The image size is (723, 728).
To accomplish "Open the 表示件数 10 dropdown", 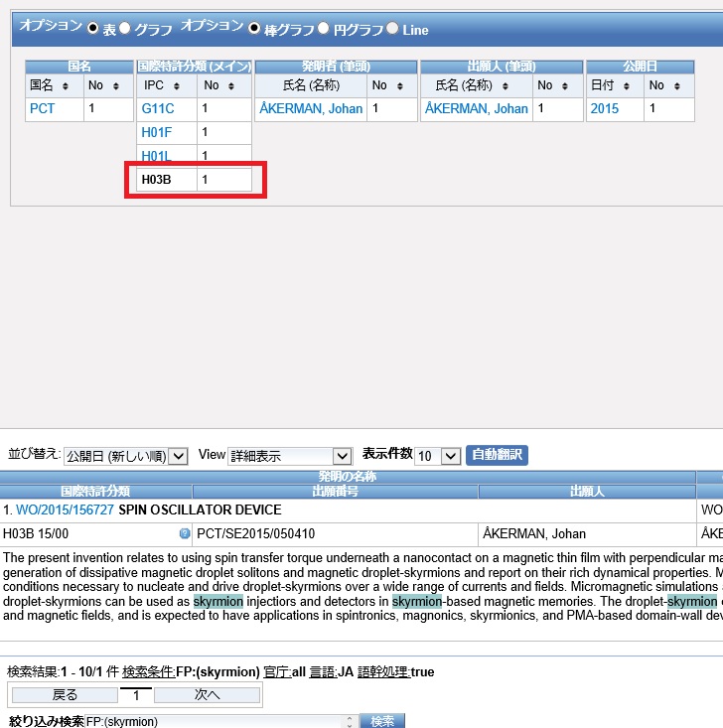I will click(437, 456).
